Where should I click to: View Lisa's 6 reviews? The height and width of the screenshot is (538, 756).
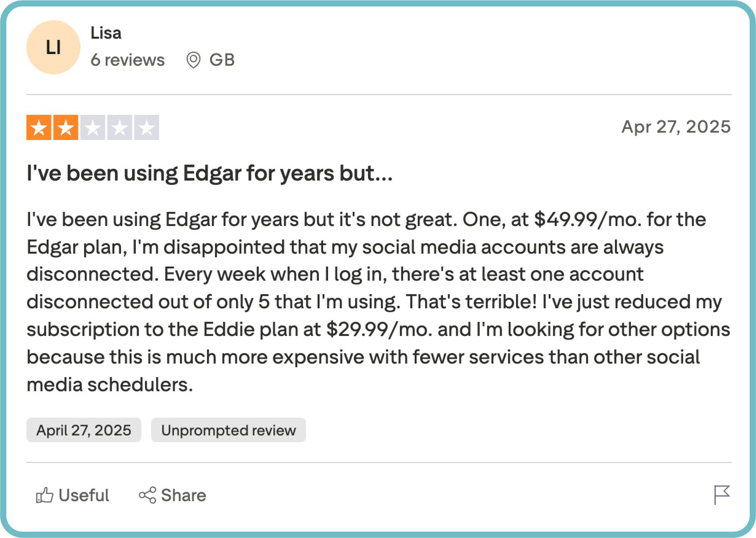pos(127,60)
